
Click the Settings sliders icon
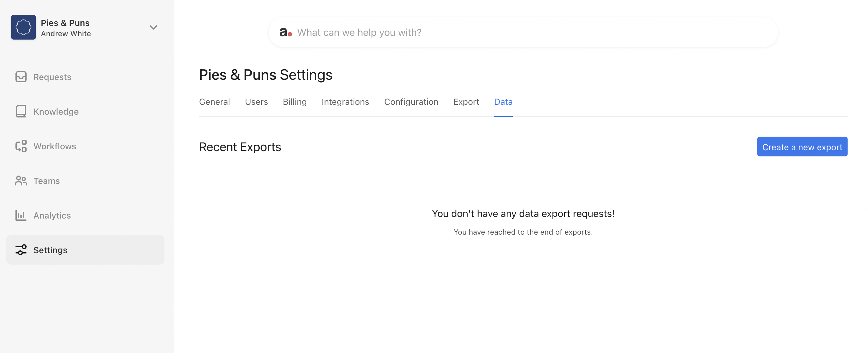click(x=21, y=250)
